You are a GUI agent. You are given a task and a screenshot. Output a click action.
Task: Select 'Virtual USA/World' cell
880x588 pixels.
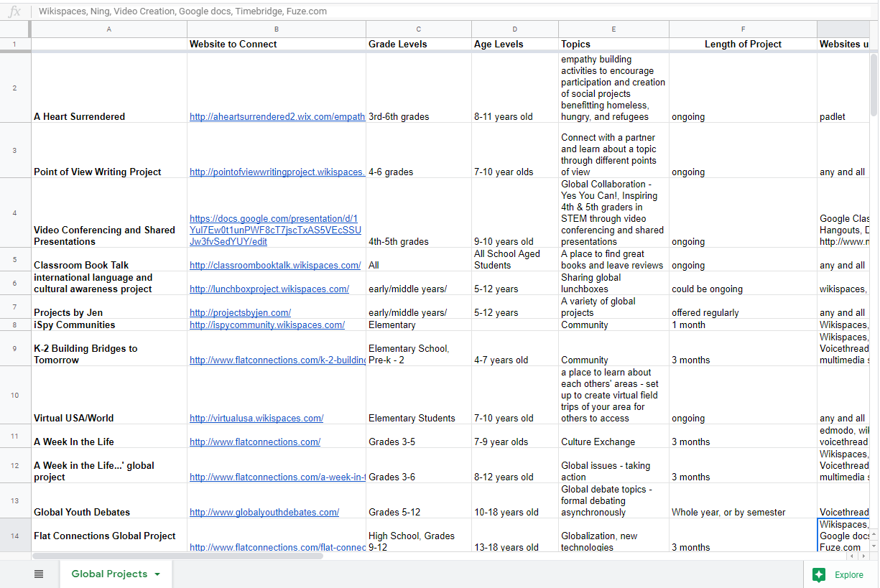pos(109,395)
